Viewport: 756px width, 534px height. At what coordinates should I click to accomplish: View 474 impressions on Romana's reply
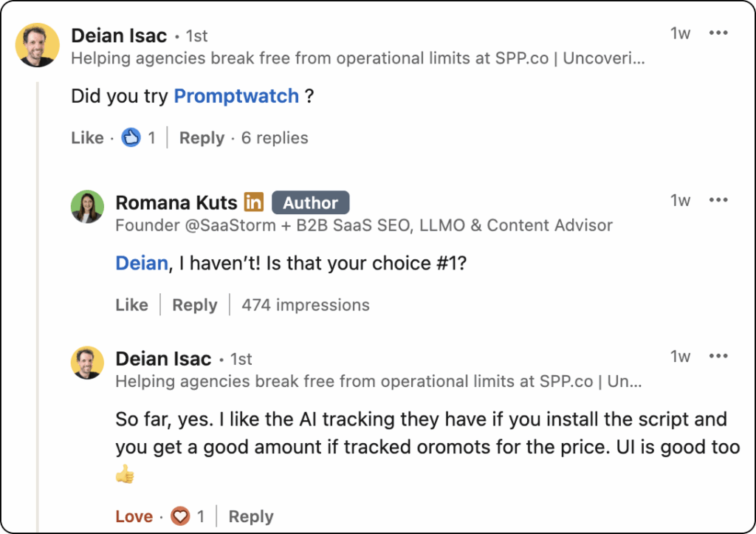tap(306, 305)
